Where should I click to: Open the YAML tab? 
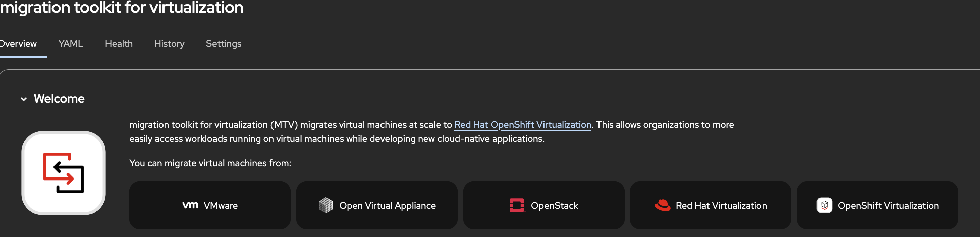coord(71,44)
